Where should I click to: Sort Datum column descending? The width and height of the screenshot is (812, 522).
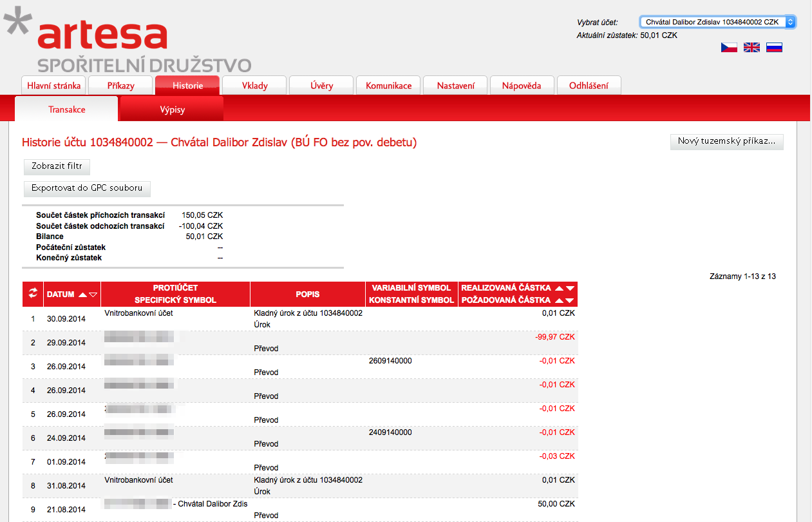(93, 295)
